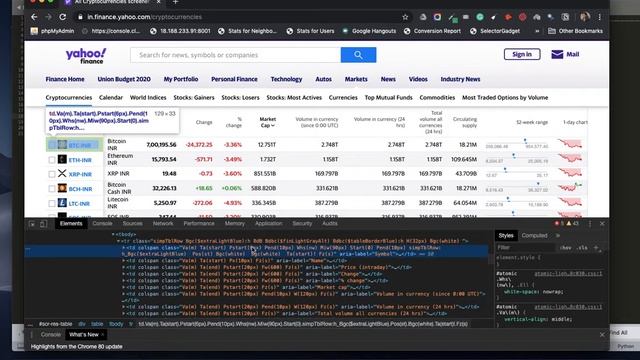
Task: Open DevTools three-dot settings menu
Action: coord(590,224)
